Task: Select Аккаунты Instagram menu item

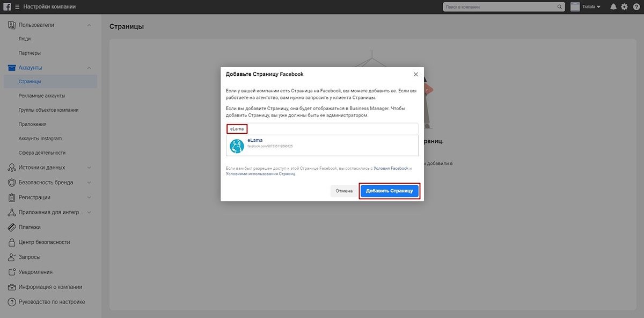Action: 40,139
